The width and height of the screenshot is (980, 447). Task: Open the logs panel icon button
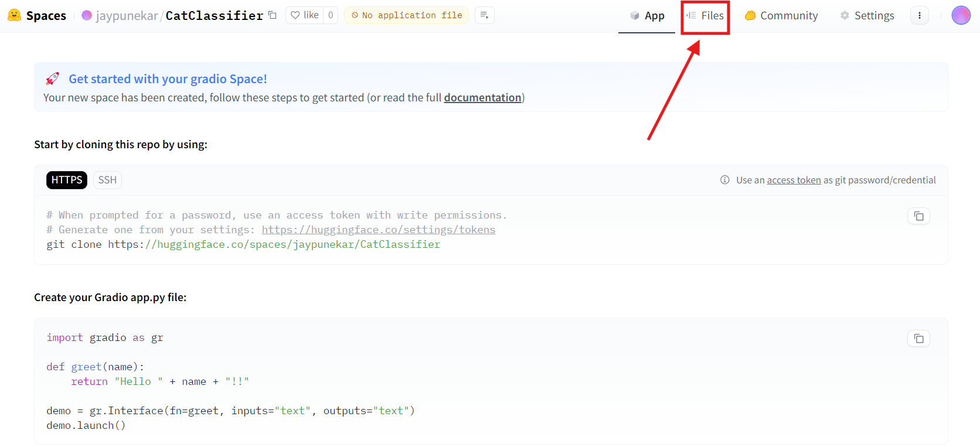tap(484, 15)
